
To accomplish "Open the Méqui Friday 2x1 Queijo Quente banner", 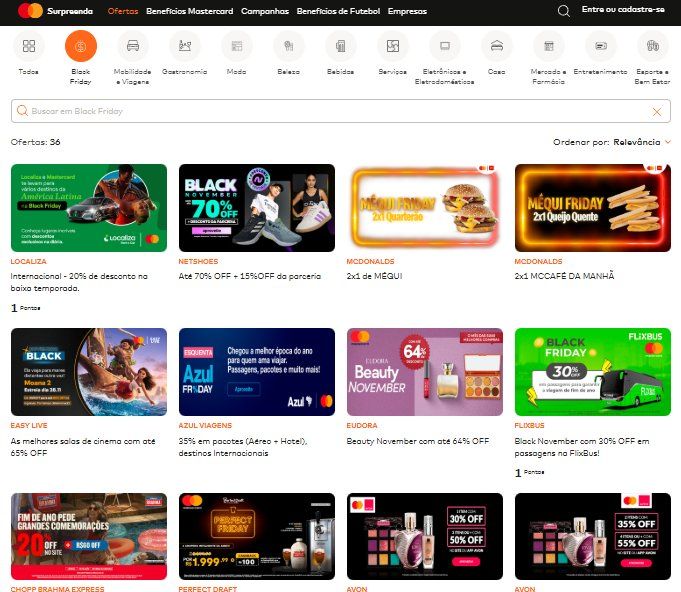I will point(593,208).
